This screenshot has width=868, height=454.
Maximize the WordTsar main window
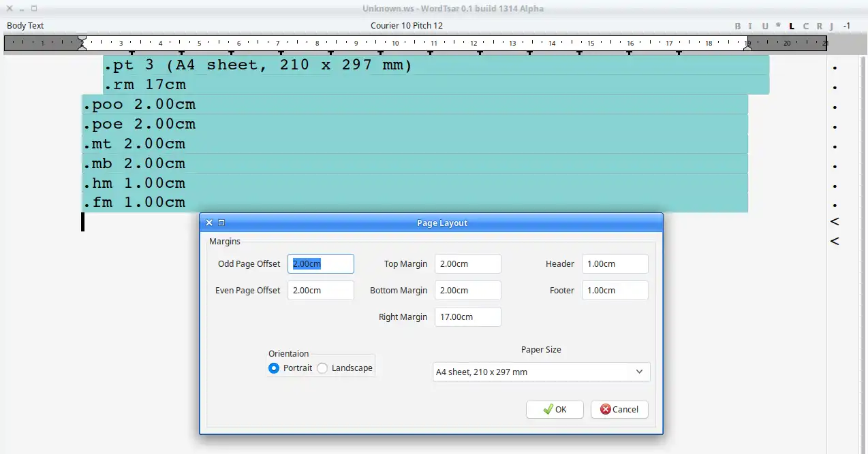click(34, 8)
